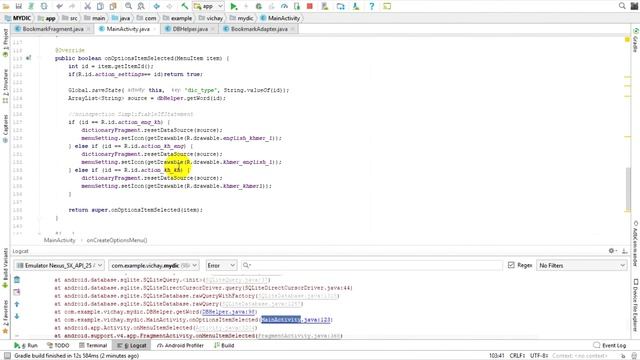Screen dimensions: 640x360
Task: Open the Gradle tool window
Action: click(x=636, y=40)
